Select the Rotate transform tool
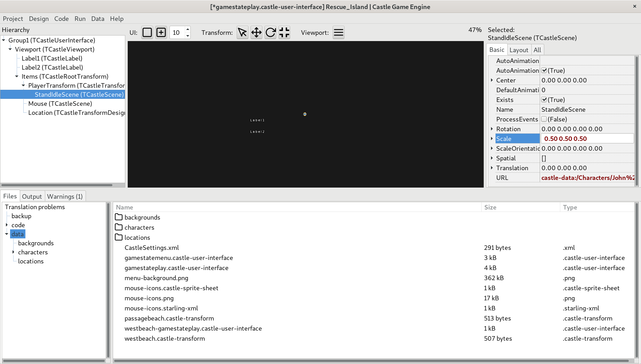The height and width of the screenshot is (364, 641). pos(270,32)
